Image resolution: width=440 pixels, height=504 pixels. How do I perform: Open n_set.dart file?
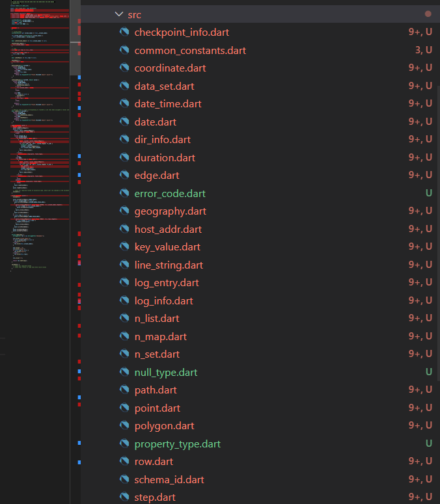click(x=157, y=354)
